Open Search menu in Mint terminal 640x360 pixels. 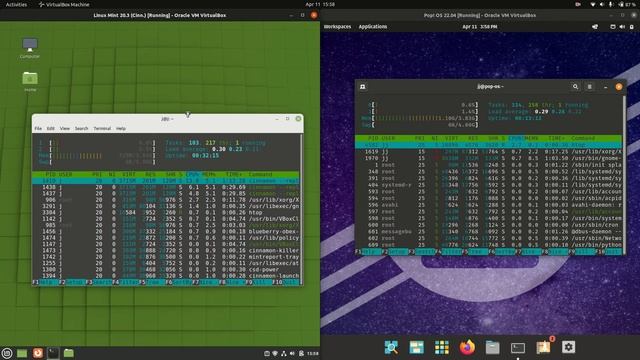pos(82,129)
